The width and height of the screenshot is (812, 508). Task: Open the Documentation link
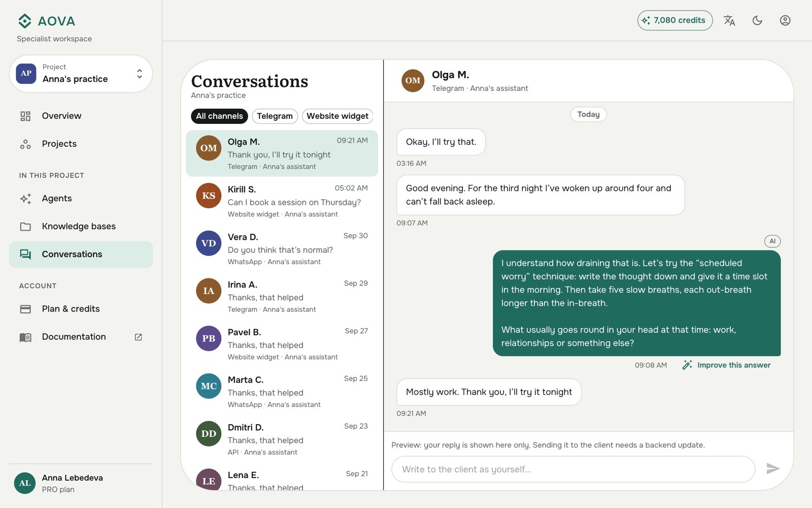click(x=81, y=337)
